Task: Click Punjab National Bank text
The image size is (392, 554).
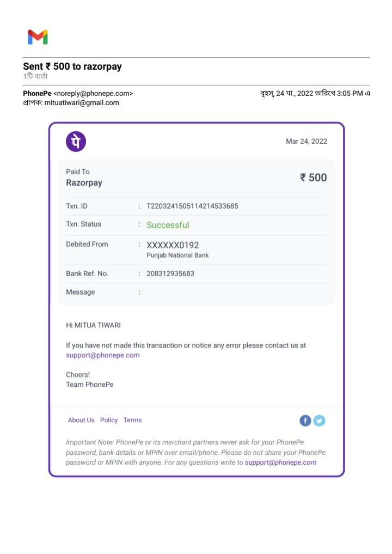Action: (x=177, y=255)
